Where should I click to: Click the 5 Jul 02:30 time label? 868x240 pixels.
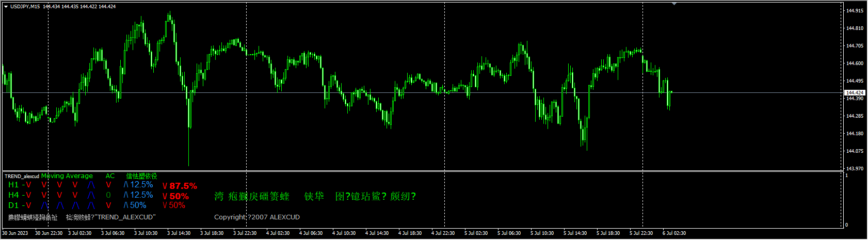coord(476,233)
